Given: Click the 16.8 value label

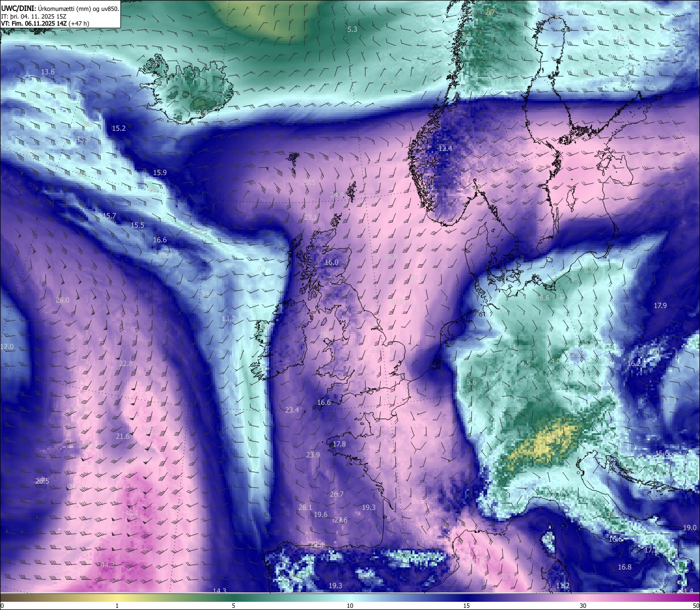Looking at the screenshot, I should pos(625,567).
